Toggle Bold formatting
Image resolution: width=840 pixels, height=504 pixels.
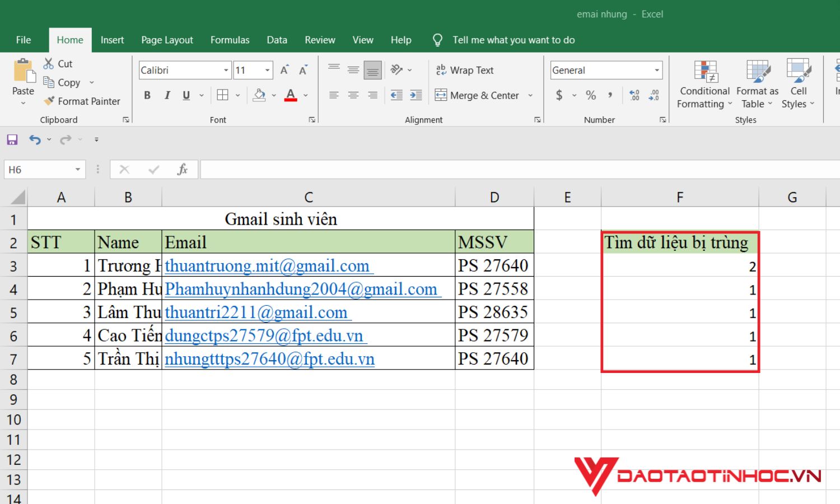[147, 95]
